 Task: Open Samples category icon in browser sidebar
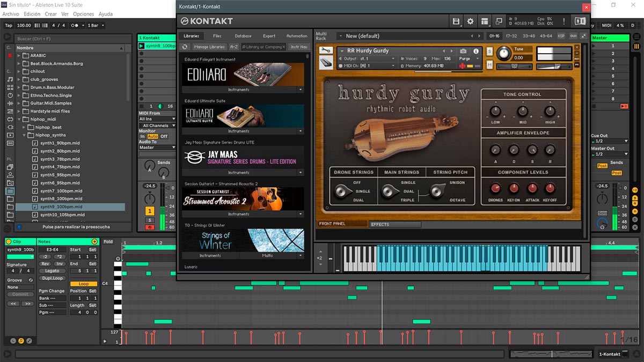[x=10, y=143]
